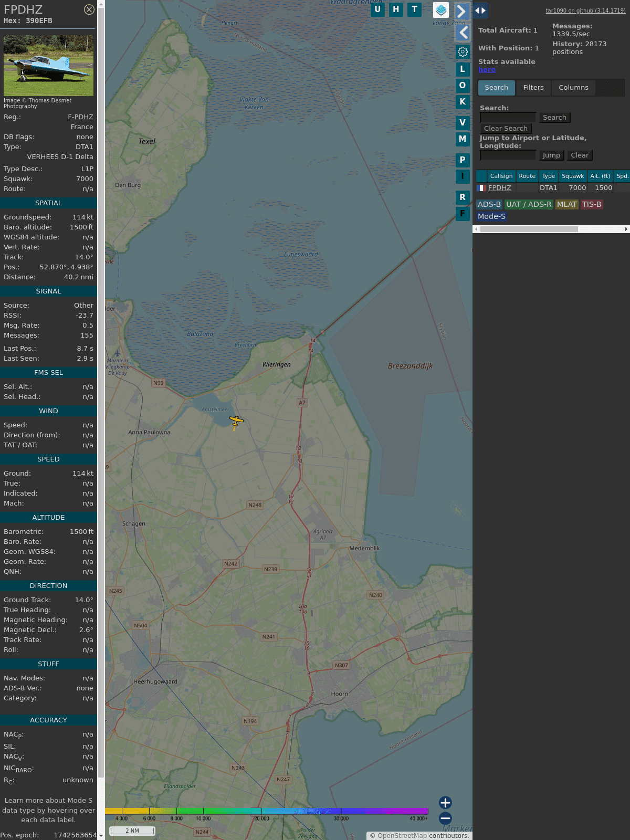The height and width of the screenshot is (840, 630).
Task: Click the SIGNAL section header
Action: click(x=48, y=291)
